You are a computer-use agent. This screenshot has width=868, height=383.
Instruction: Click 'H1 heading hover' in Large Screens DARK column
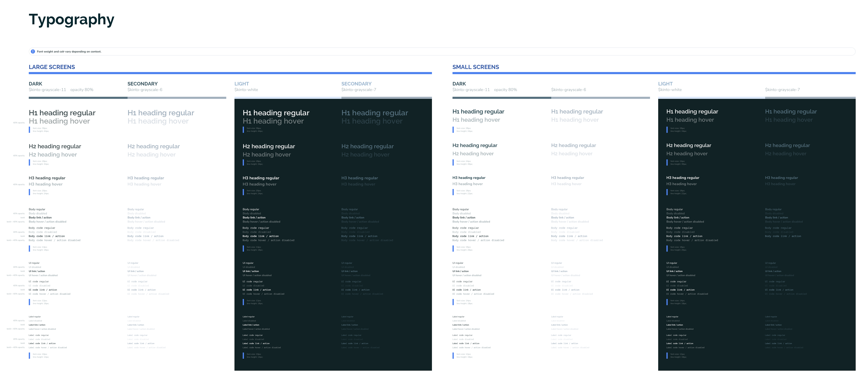click(x=59, y=121)
